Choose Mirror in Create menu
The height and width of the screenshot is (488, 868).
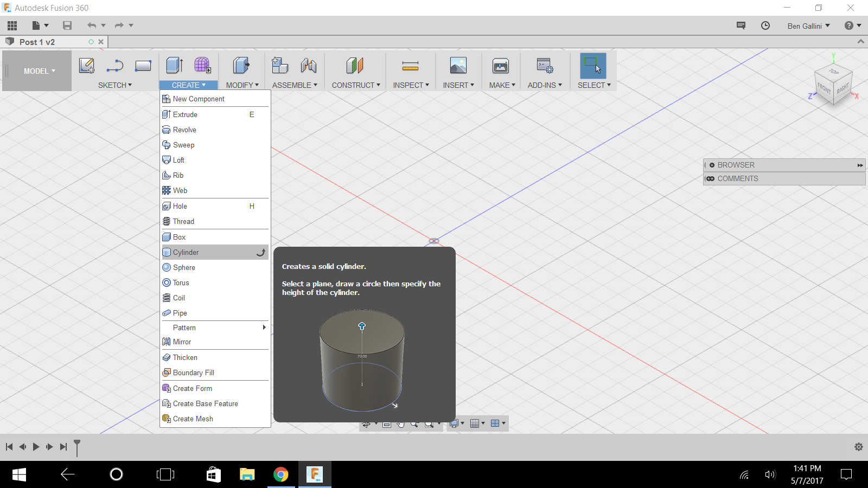click(x=215, y=342)
